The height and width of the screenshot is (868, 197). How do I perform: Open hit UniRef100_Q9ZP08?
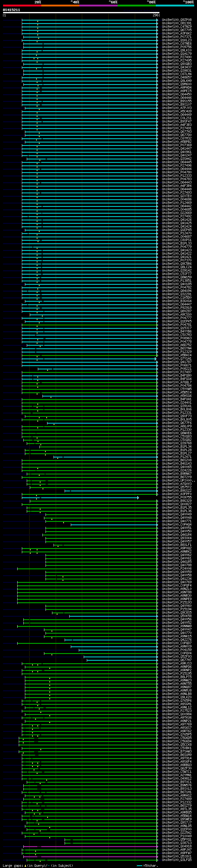(177, 20)
